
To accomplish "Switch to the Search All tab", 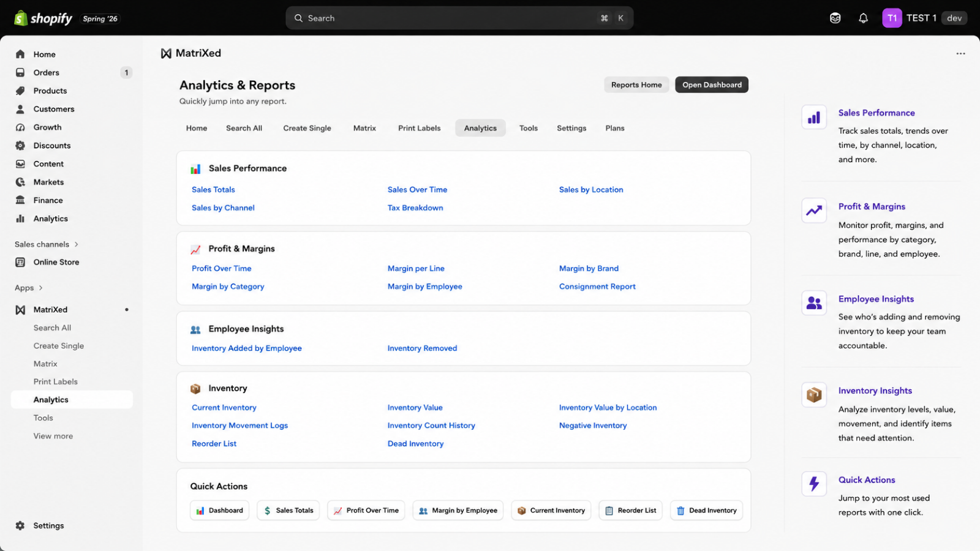I will (244, 128).
